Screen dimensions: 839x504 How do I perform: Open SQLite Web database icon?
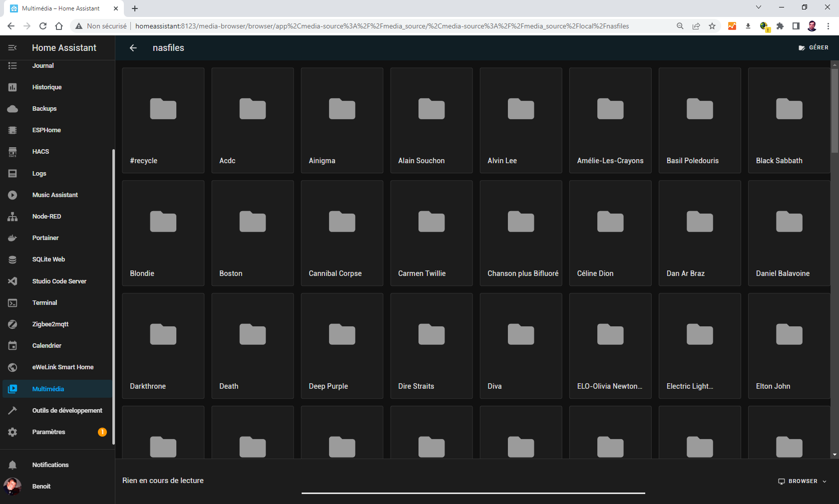pos(12,259)
